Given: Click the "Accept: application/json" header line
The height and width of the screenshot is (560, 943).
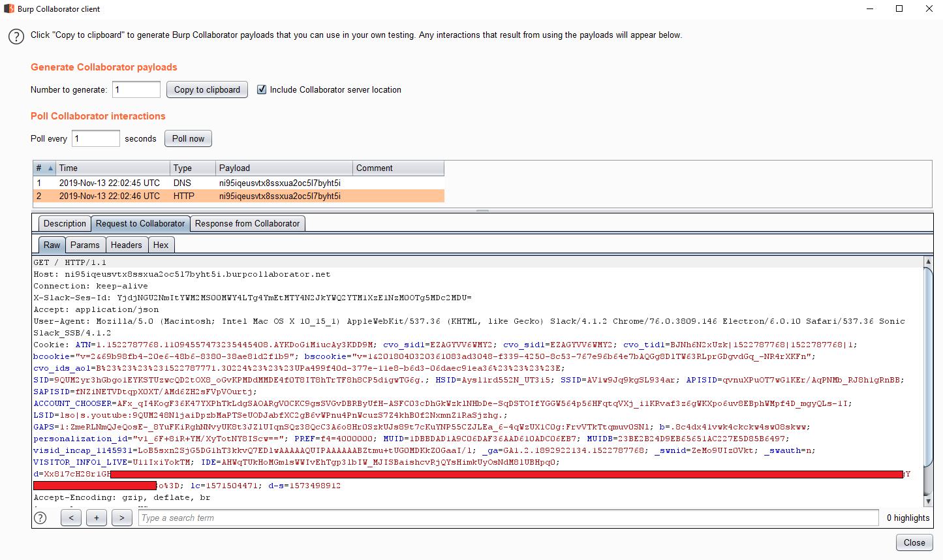Looking at the screenshot, I should [x=96, y=309].
